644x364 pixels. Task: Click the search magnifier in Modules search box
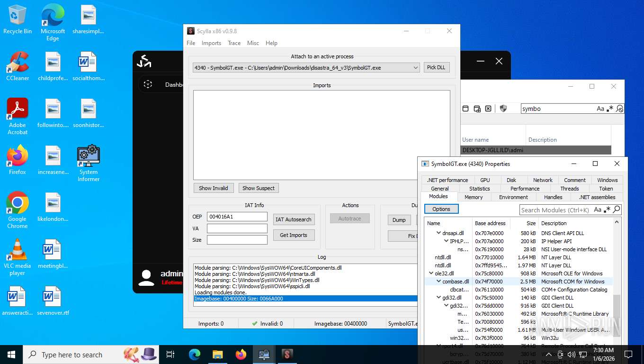tap(616, 209)
